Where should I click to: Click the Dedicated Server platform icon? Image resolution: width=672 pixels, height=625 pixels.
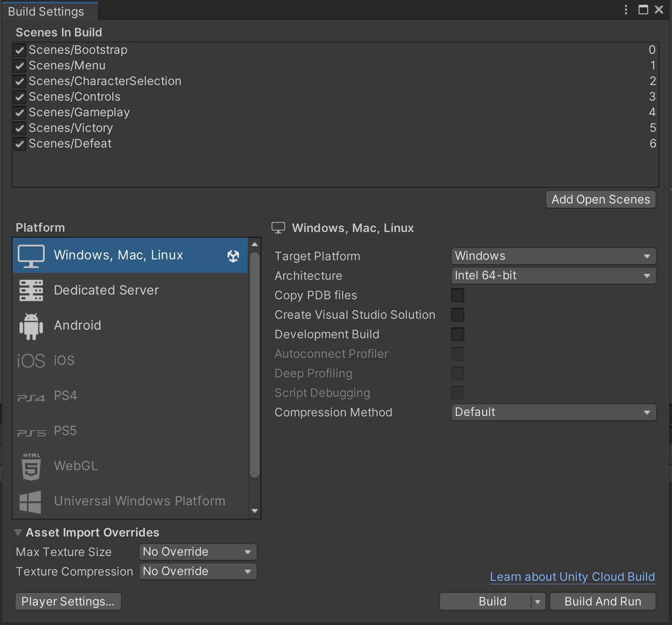[31, 291]
